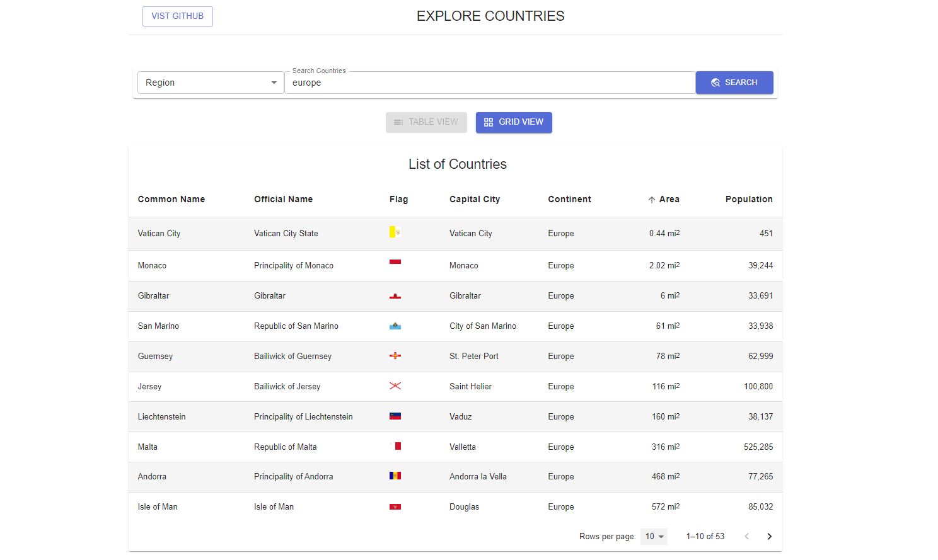Sort by Capital City column header
The image size is (938, 560).
pyautogui.click(x=475, y=199)
